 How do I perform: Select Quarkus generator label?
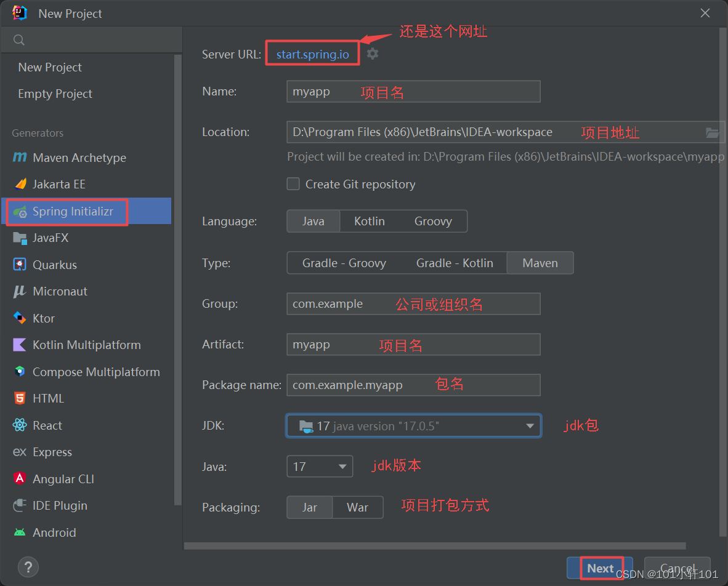click(55, 265)
